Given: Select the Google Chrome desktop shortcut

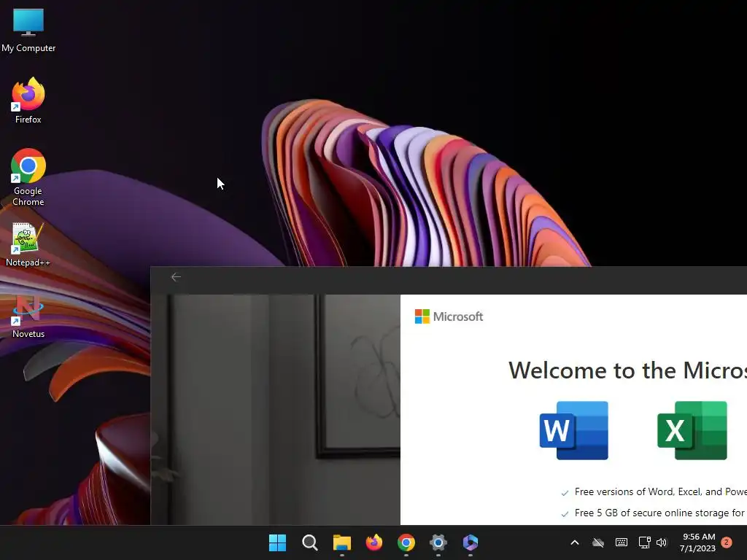Looking at the screenshot, I should pyautogui.click(x=28, y=177).
